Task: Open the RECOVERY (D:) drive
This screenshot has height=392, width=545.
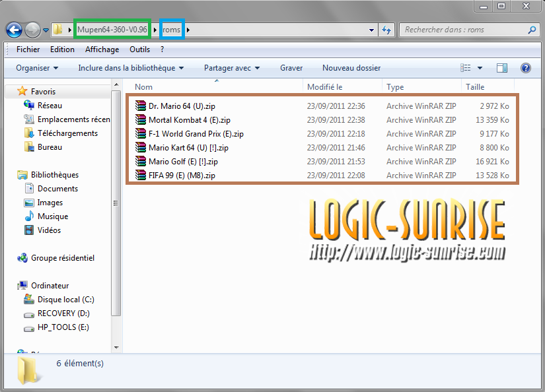Action: point(63,313)
